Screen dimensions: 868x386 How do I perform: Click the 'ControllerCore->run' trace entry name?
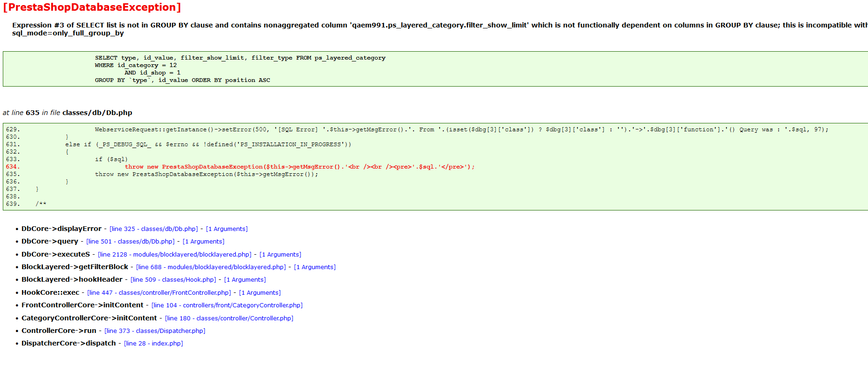click(59, 331)
